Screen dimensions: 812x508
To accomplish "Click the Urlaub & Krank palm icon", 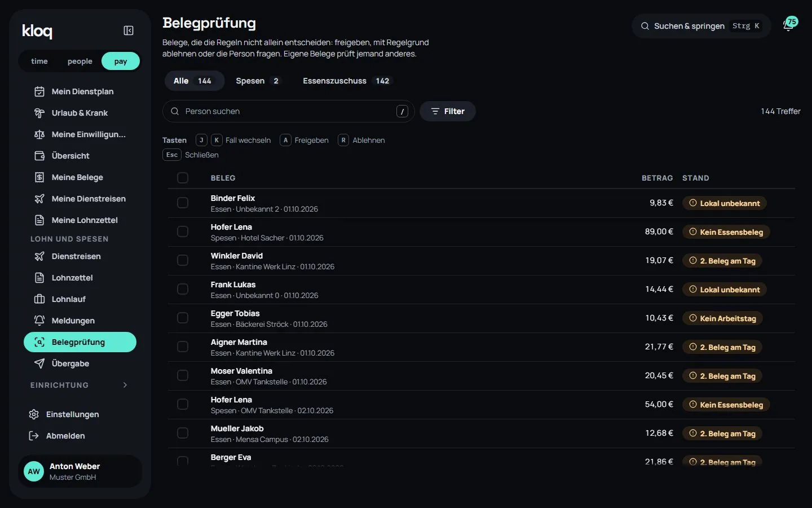I will tap(39, 113).
